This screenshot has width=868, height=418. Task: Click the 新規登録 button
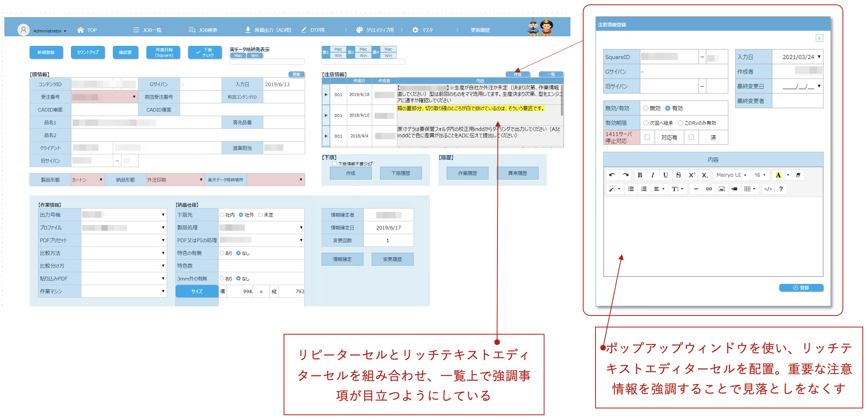click(46, 52)
